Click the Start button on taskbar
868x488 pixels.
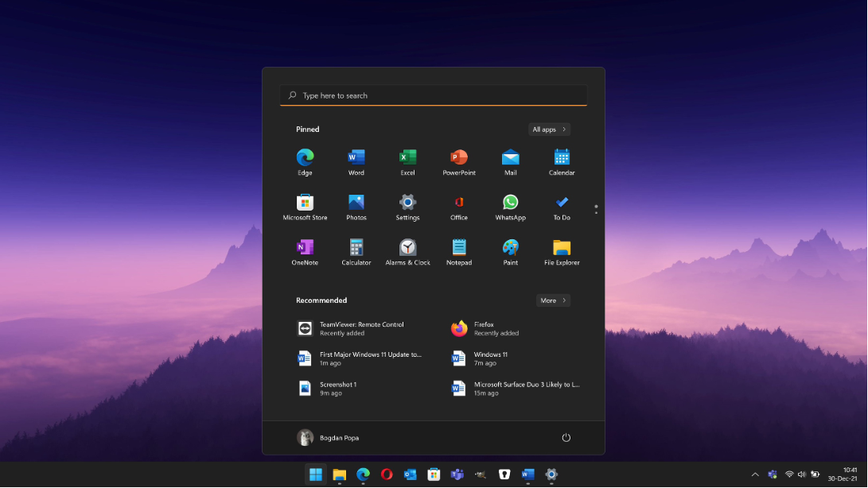click(x=316, y=474)
